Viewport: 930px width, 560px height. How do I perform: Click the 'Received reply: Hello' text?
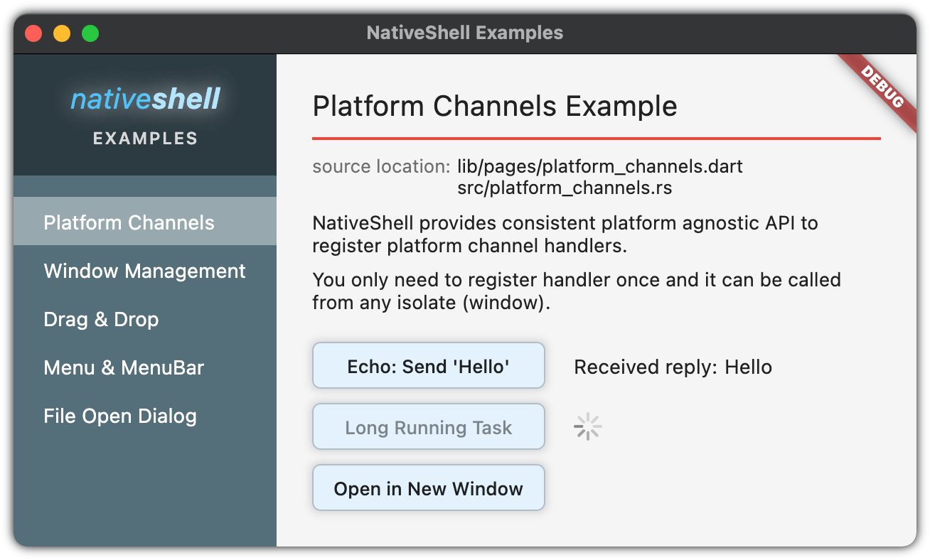click(x=673, y=367)
